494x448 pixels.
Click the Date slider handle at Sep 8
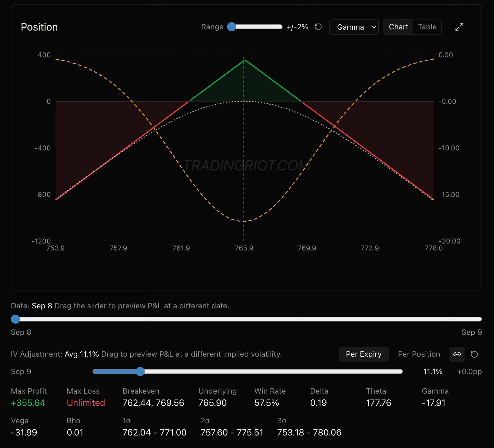15,319
